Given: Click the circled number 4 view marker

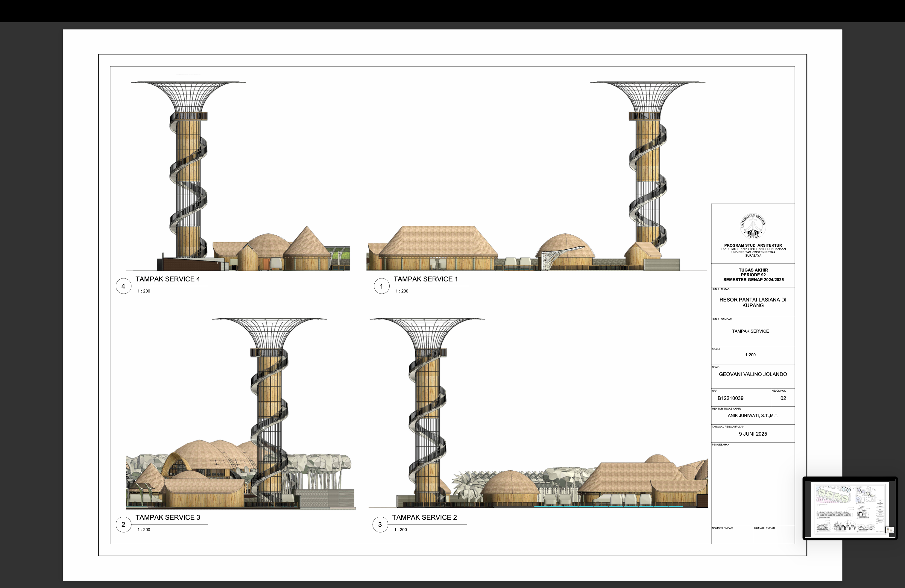Looking at the screenshot, I should (x=123, y=287).
